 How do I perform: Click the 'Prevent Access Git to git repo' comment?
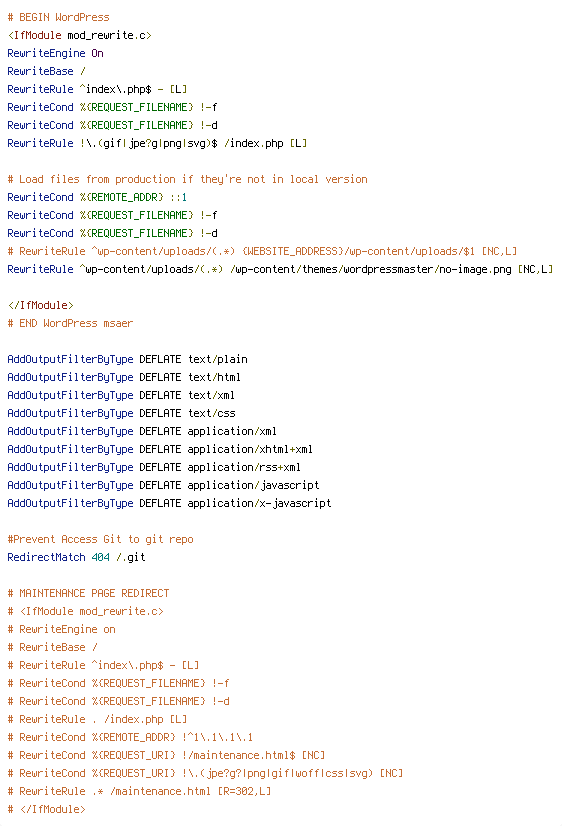[100, 539]
